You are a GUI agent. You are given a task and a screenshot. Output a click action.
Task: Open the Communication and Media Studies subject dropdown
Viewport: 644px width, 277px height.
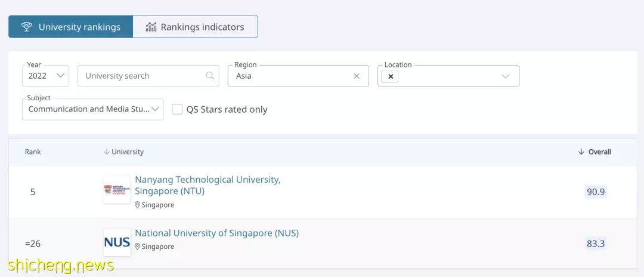[x=93, y=109]
